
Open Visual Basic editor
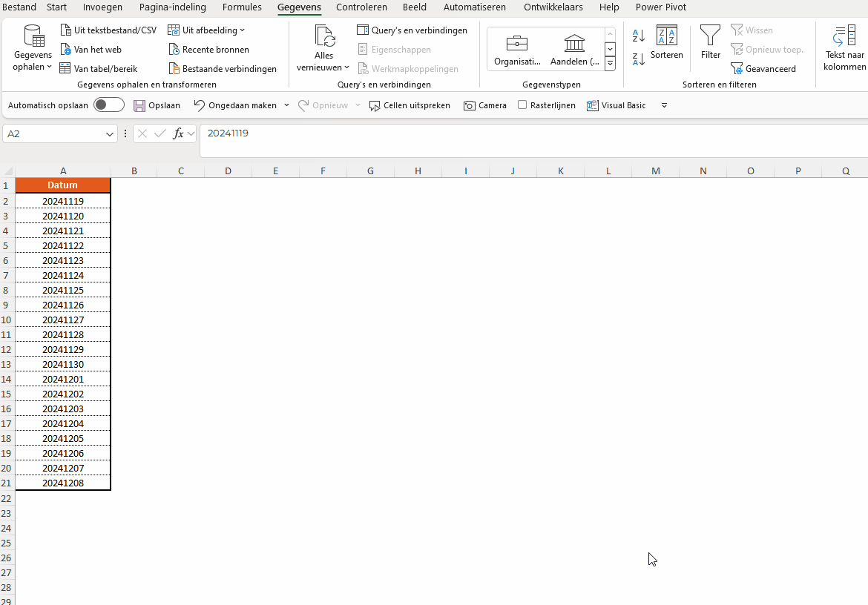coord(616,105)
